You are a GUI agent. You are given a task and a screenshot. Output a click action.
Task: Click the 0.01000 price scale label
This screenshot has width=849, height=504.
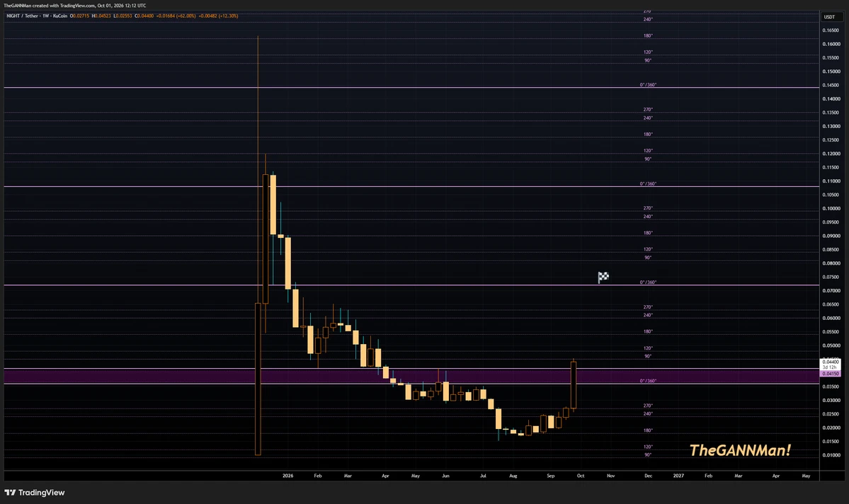tap(831, 455)
